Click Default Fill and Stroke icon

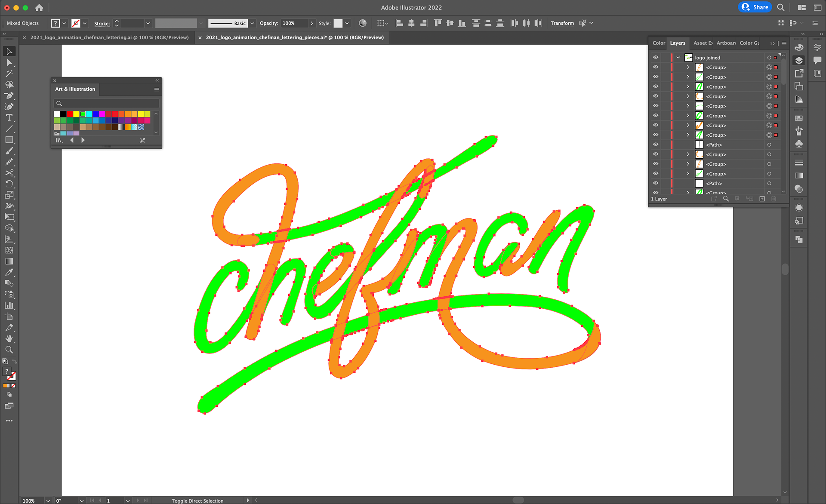(x=5, y=362)
